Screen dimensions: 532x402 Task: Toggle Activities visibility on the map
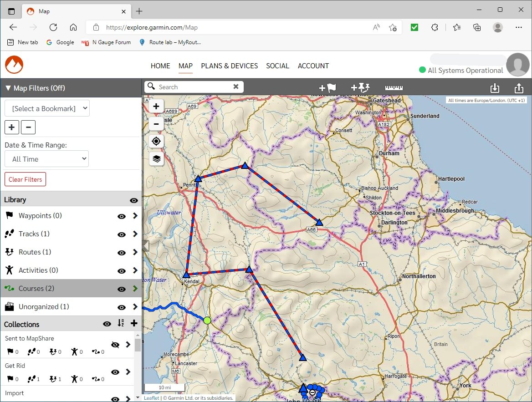click(x=122, y=271)
